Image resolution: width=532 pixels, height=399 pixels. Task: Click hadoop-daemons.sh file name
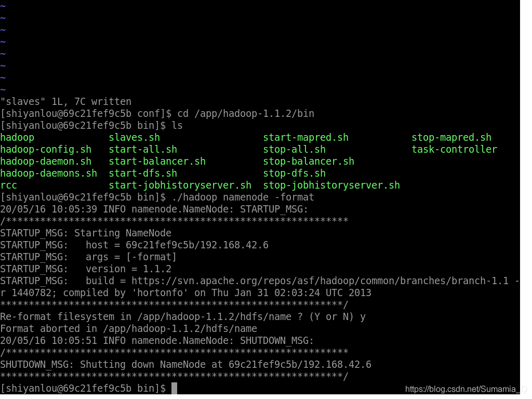(48, 174)
